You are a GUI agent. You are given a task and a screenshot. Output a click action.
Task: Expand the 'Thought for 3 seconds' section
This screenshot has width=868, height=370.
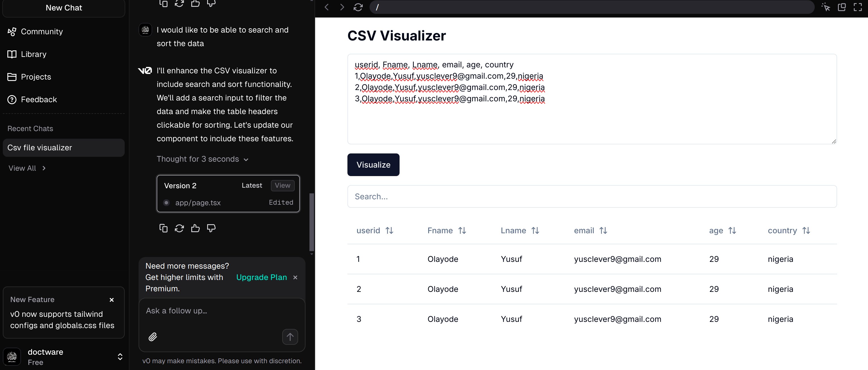(x=202, y=159)
